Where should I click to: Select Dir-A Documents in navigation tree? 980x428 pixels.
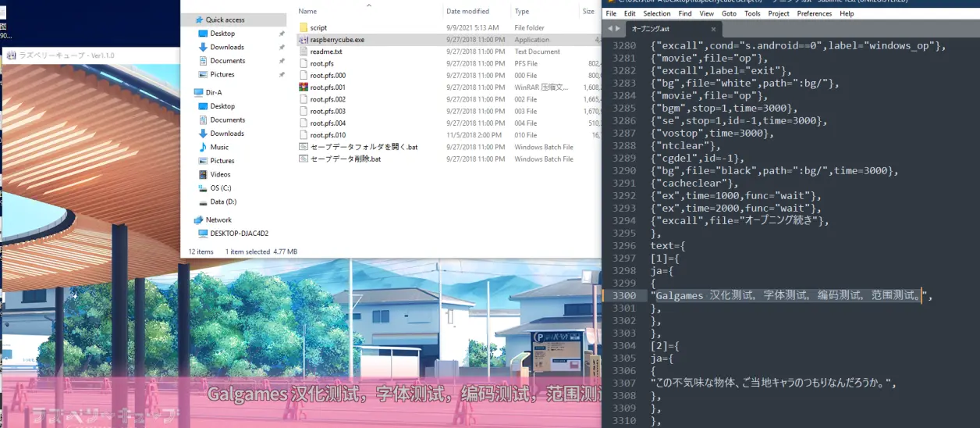[228, 119]
